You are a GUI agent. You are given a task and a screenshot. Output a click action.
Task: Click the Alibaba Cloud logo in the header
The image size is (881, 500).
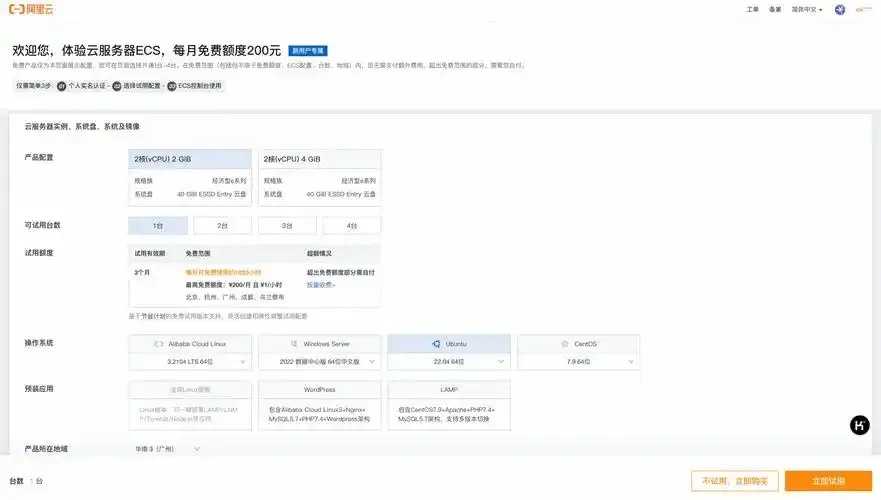click(x=31, y=9)
